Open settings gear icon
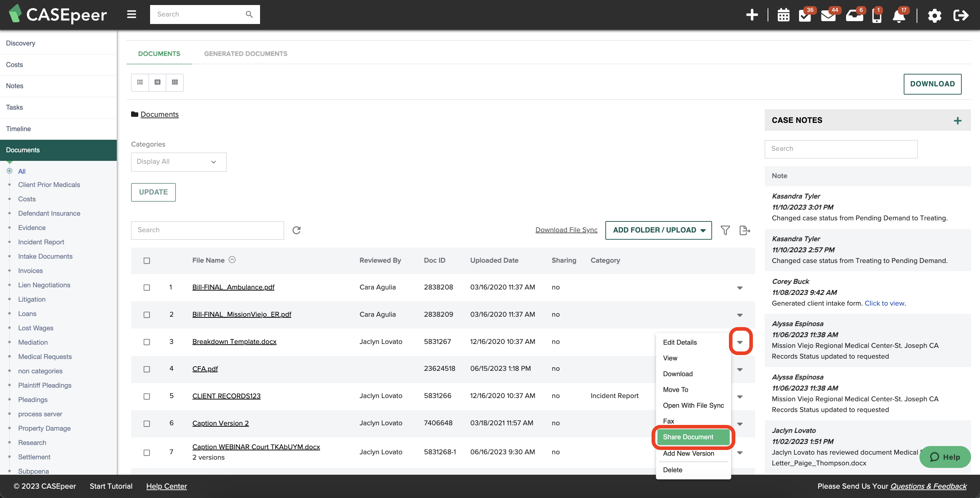The width and height of the screenshot is (980, 498). (x=935, y=16)
